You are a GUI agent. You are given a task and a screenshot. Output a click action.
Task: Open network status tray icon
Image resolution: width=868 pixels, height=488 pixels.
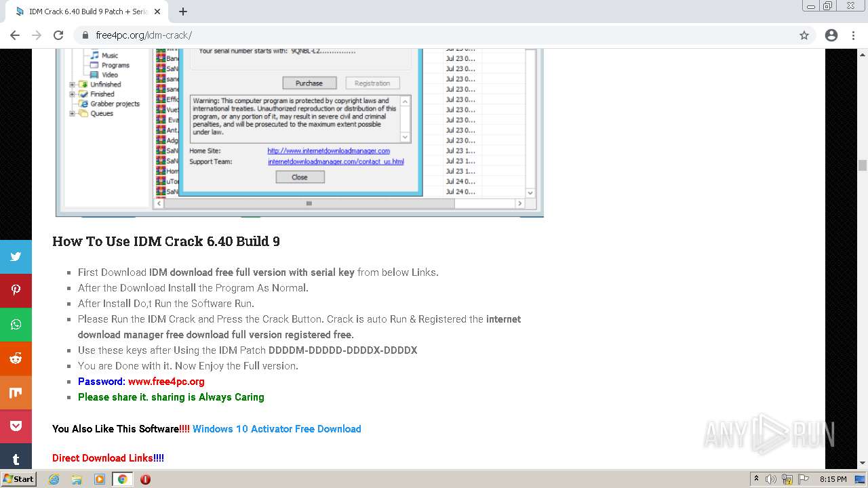(787, 479)
